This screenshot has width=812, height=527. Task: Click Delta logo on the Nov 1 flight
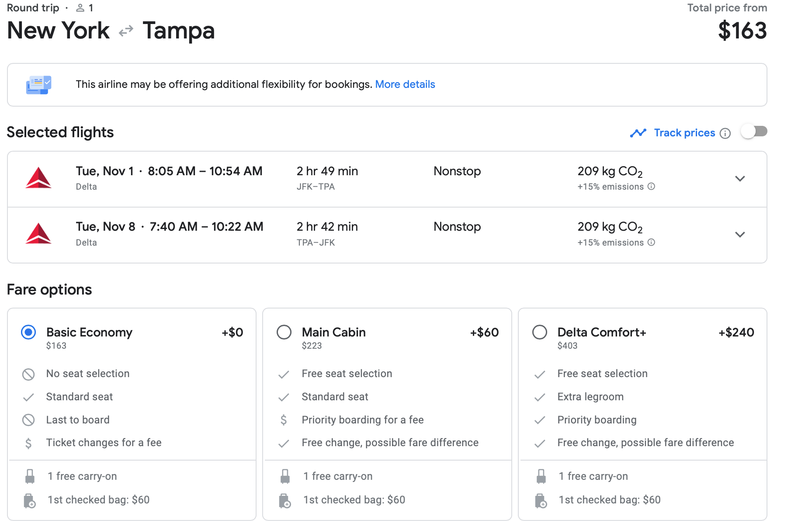point(38,178)
